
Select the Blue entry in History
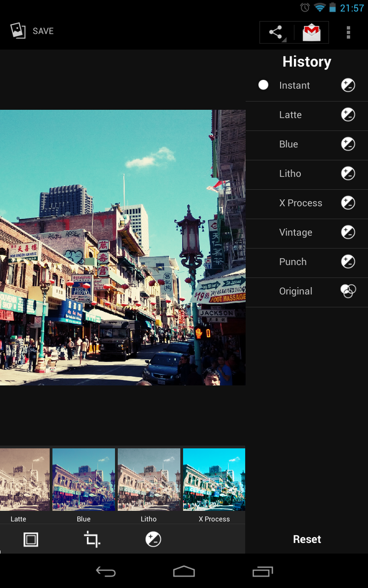[x=289, y=144]
